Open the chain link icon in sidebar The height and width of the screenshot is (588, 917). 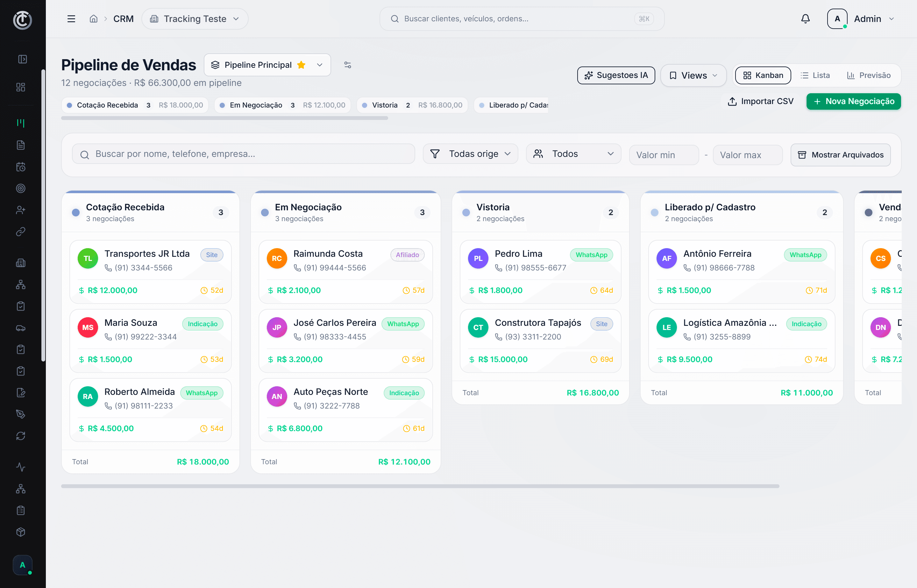tap(21, 231)
